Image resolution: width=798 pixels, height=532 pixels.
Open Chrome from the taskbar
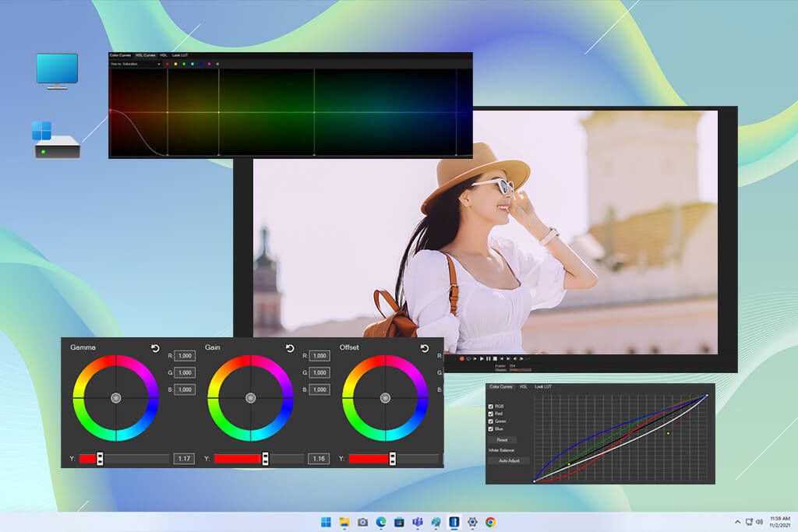(491, 522)
